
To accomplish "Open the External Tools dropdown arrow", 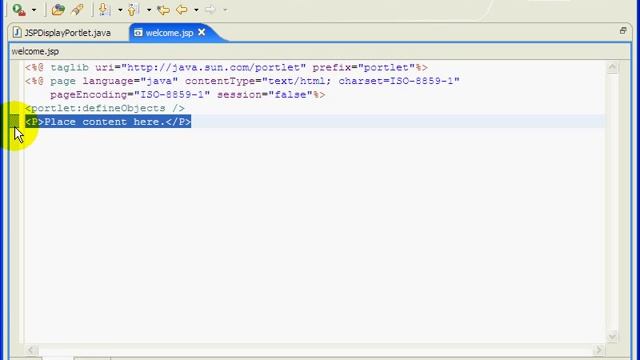I will [x=34, y=10].
